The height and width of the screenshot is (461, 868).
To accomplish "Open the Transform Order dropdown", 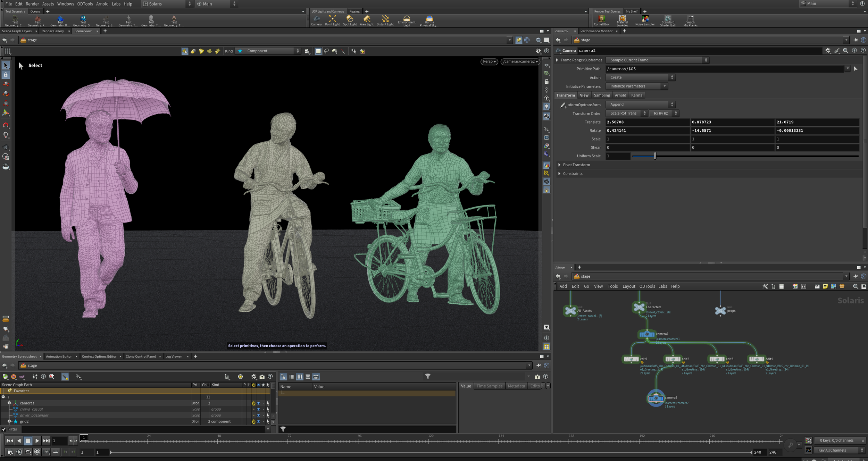I will pos(626,113).
